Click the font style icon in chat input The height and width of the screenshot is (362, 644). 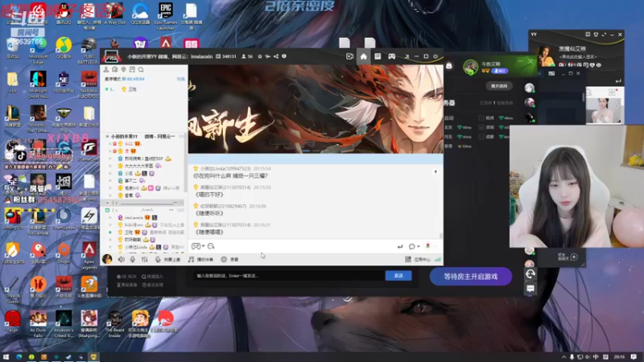(211, 246)
